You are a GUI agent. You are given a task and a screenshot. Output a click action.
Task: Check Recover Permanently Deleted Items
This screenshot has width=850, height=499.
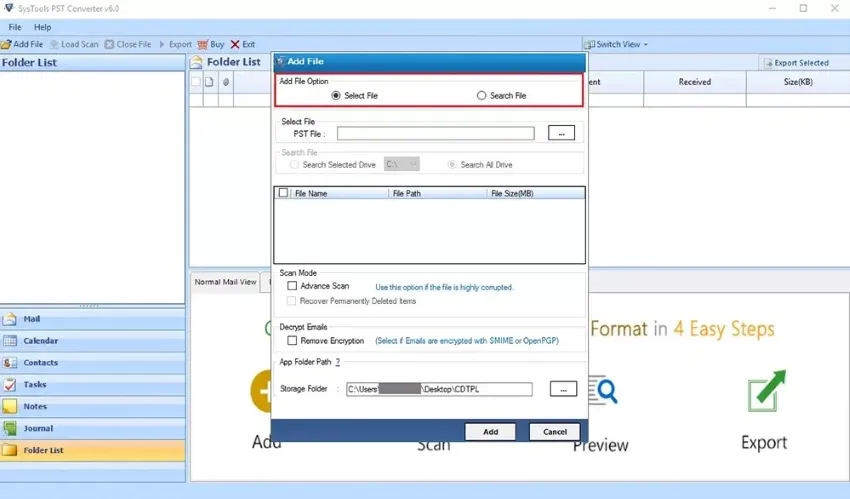292,301
